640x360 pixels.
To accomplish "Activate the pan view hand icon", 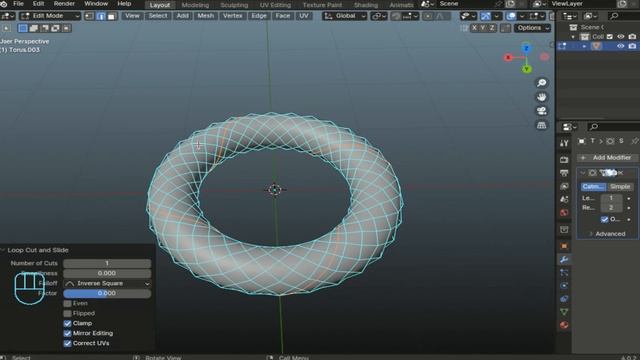I will 542,97.
